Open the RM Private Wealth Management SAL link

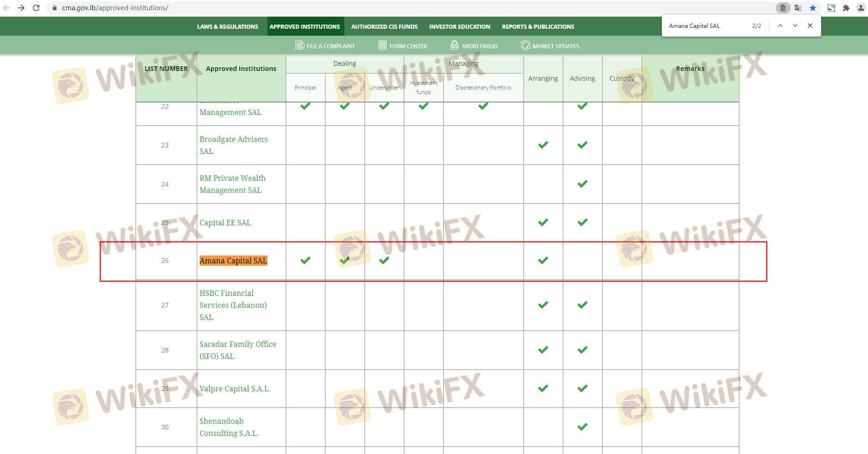click(233, 184)
